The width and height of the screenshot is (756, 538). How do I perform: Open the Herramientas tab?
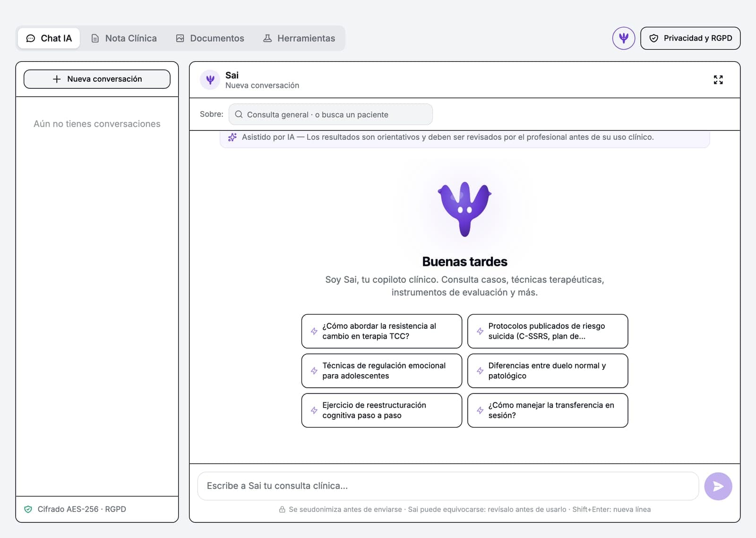click(x=299, y=38)
